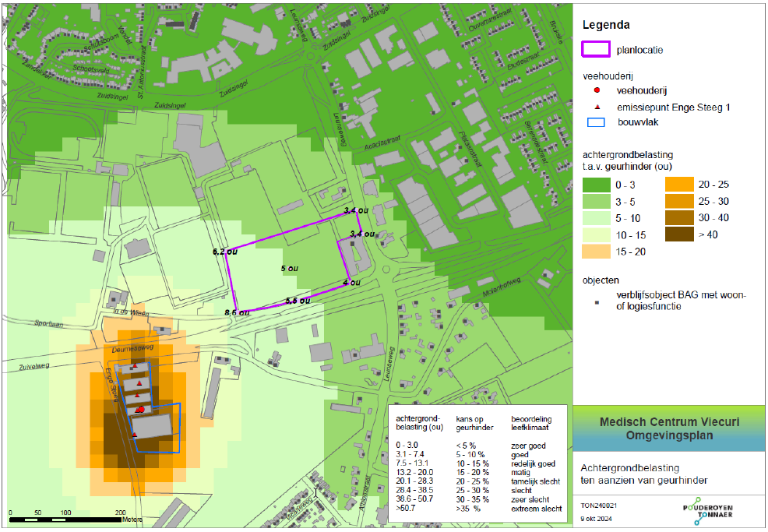Click the 6,2 ou map label
The width and height of the screenshot is (768, 532).
click(x=223, y=252)
